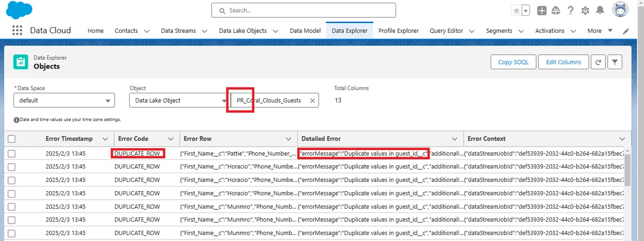Open the Contacts tab

tap(126, 31)
